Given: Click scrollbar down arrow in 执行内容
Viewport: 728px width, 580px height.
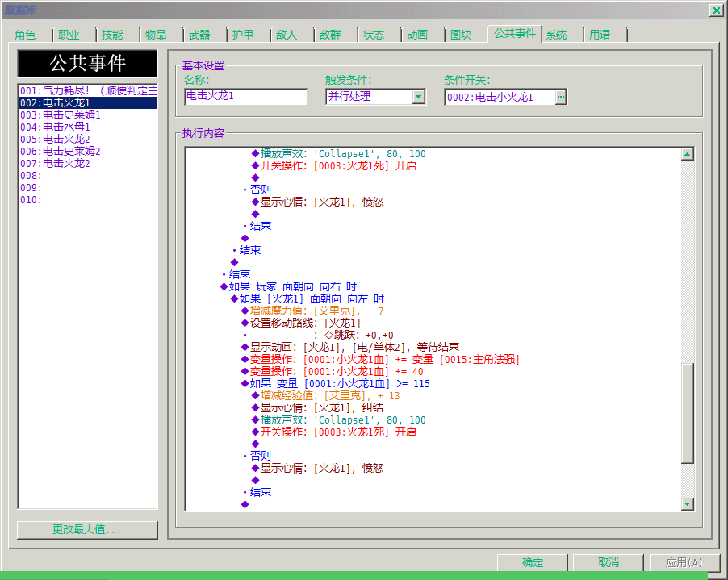Looking at the screenshot, I should tap(688, 504).
